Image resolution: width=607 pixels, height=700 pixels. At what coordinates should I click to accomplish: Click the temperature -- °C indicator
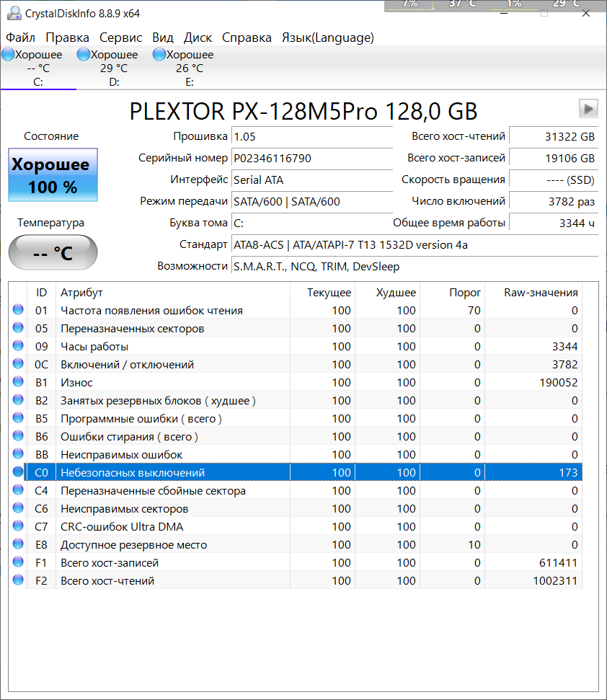pyautogui.click(x=53, y=253)
